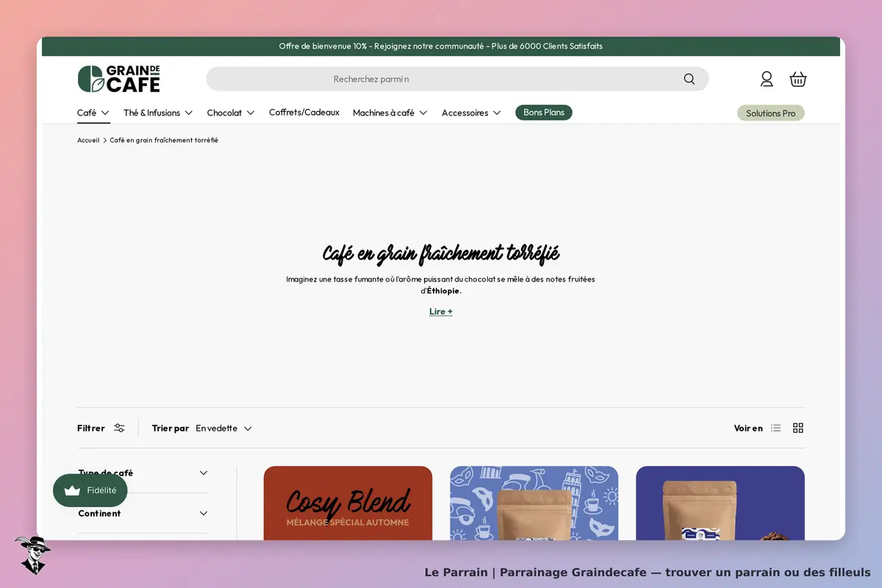Click the Café en grain fraîchement torréfié breadcrumb
Image resolution: width=882 pixels, height=588 pixels.
coord(164,140)
